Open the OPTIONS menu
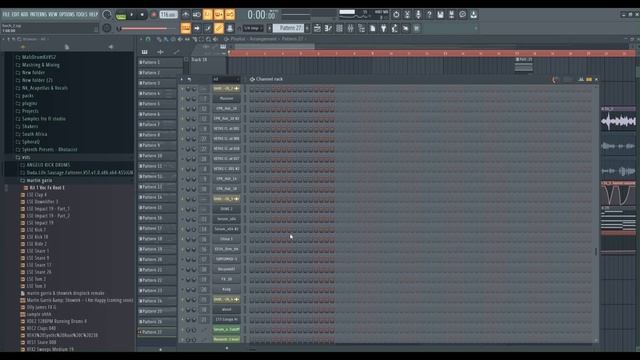The height and width of the screenshot is (360, 640). click(67, 14)
